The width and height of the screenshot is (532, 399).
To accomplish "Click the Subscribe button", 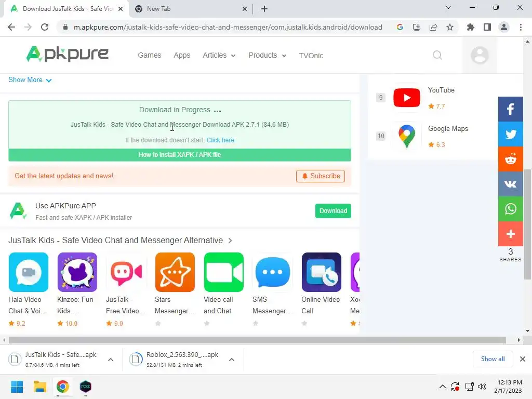I will point(320,176).
